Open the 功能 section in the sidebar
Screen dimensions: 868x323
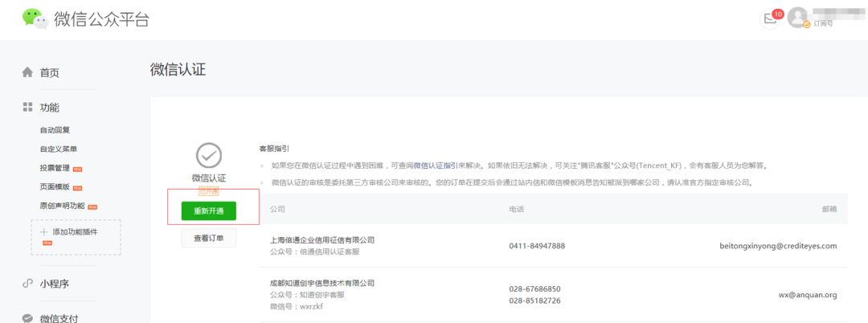[x=49, y=108]
